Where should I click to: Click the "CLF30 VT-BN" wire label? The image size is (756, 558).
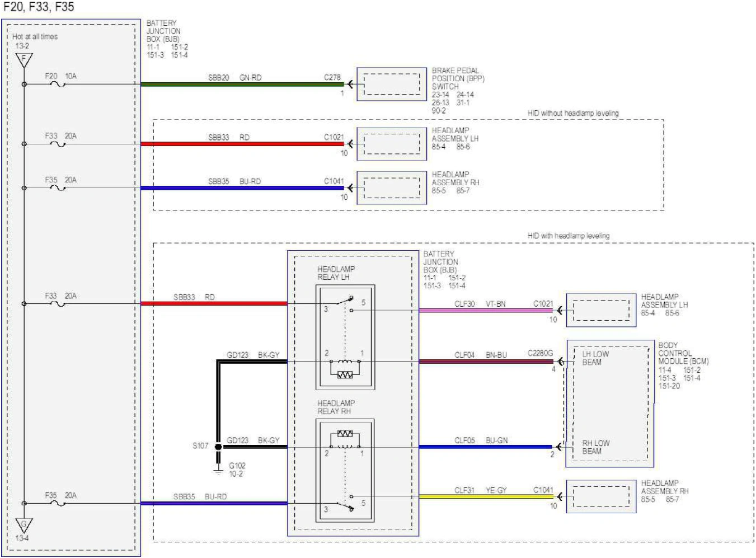480,304
